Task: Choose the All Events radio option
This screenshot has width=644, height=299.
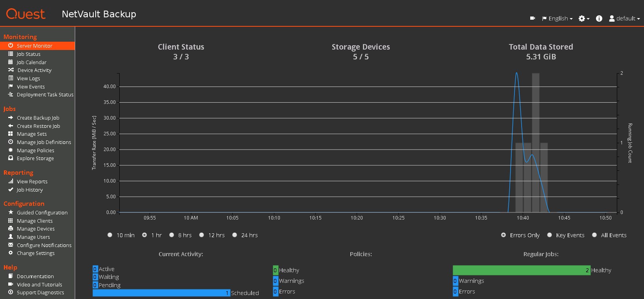Action: click(x=594, y=235)
